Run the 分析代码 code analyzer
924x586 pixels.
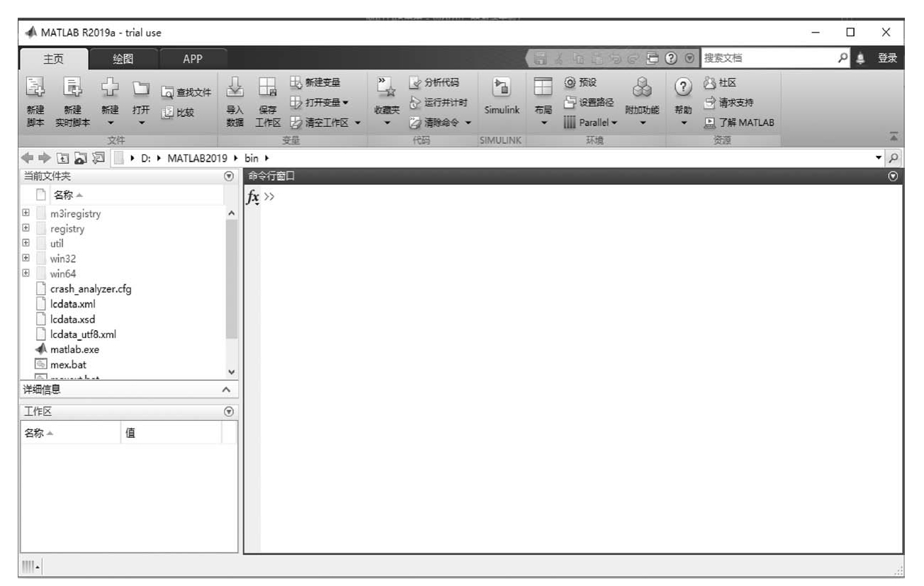434,84
